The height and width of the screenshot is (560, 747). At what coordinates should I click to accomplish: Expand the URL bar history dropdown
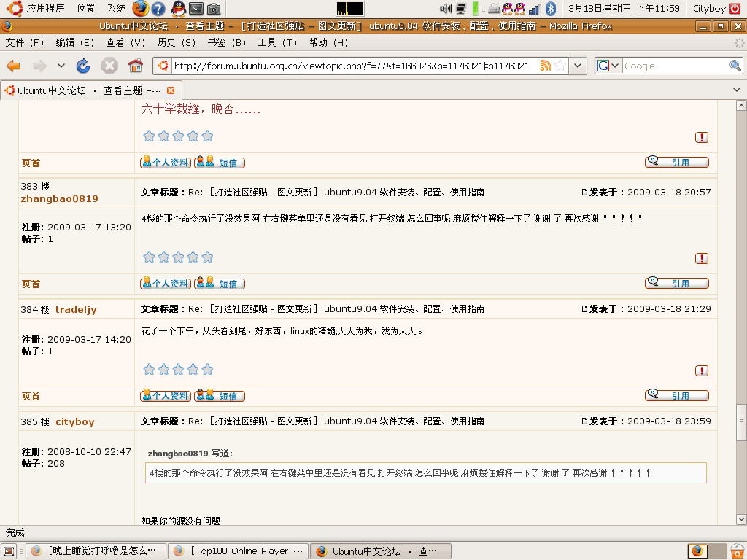coord(578,66)
